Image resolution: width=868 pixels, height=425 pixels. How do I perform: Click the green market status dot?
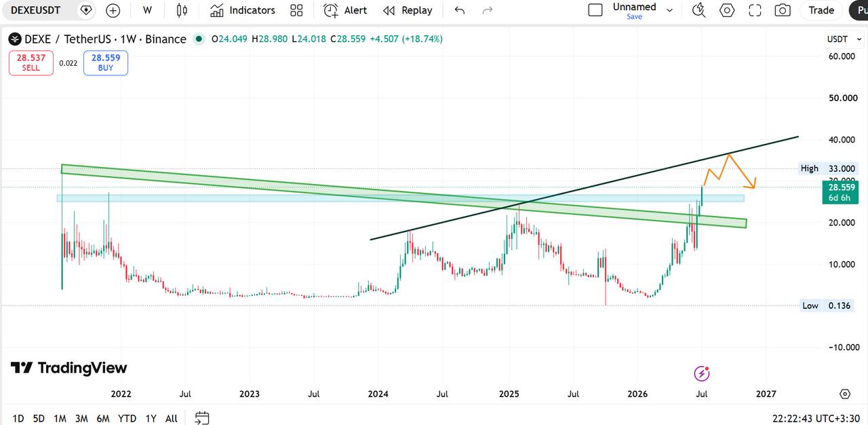tap(199, 39)
